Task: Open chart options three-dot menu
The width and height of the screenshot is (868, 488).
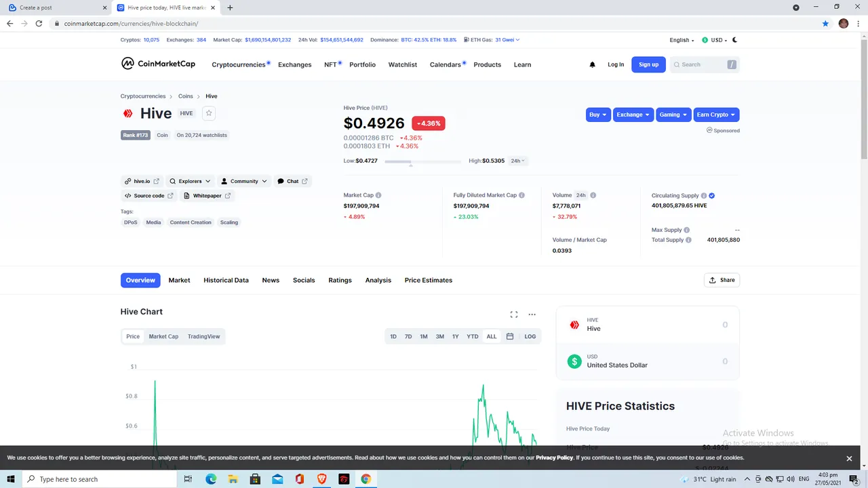Action: pos(532,314)
